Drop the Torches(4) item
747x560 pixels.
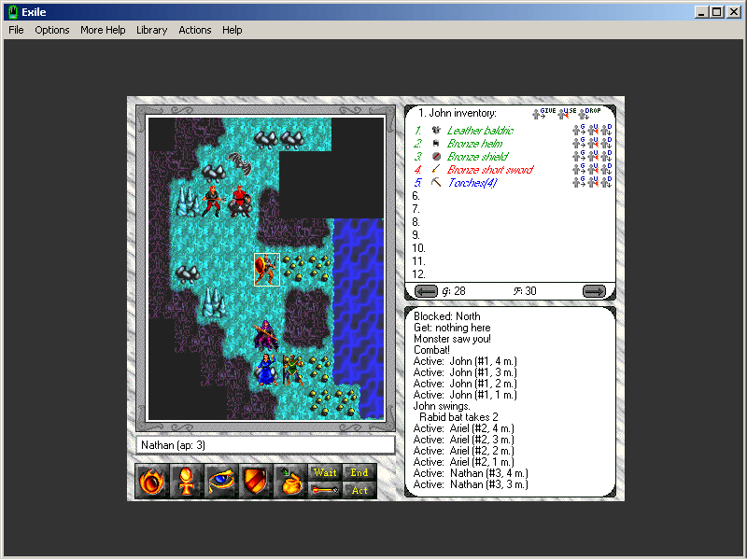[606, 182]
